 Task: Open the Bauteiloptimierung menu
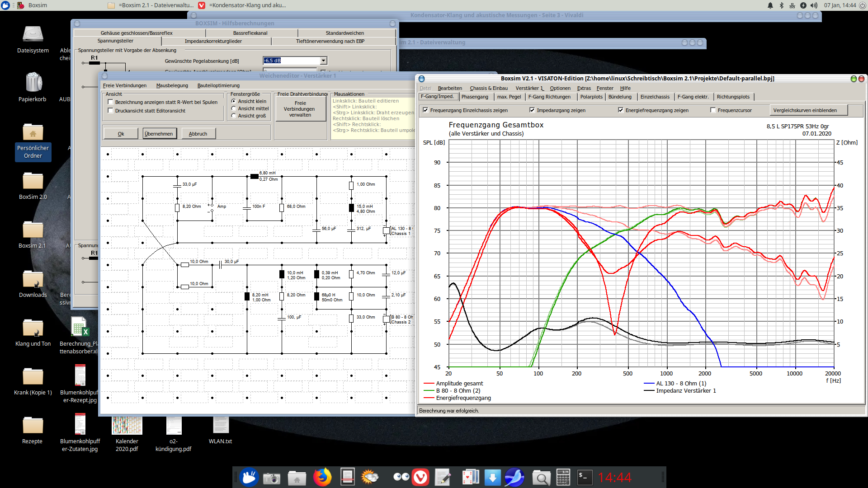[x=218, y=85]
